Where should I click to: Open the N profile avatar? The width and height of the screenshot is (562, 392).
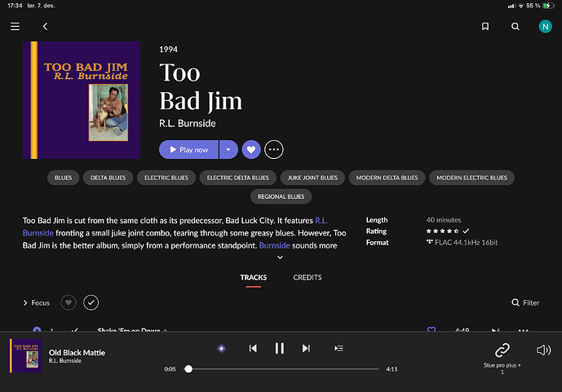coord(545,27)
